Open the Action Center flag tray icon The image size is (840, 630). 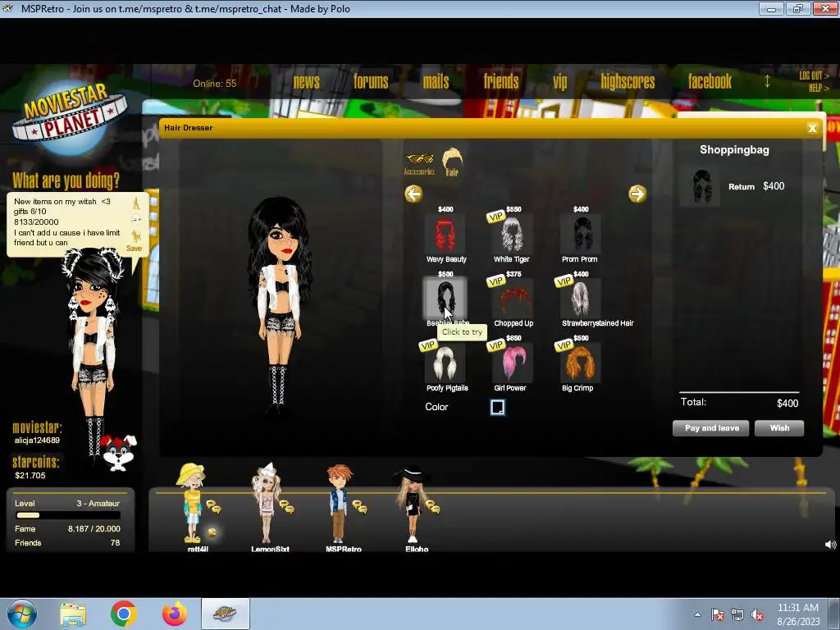717,615
